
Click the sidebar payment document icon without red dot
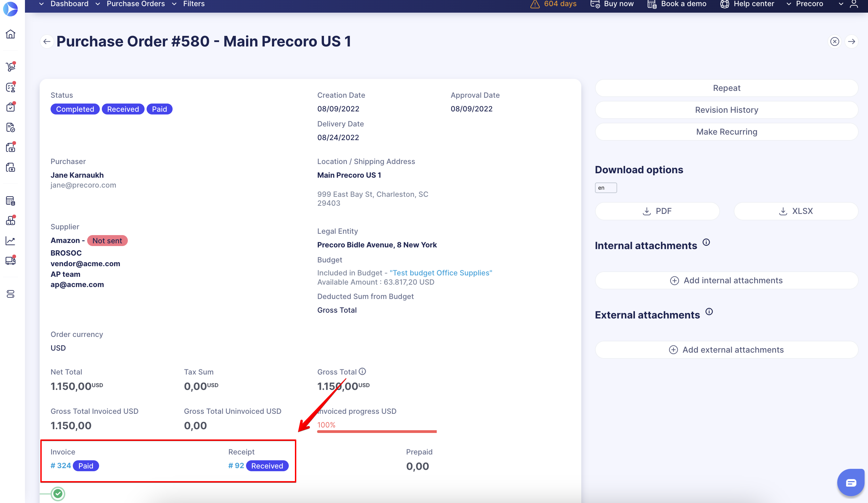pyautogui.click(x=11, y=168)
